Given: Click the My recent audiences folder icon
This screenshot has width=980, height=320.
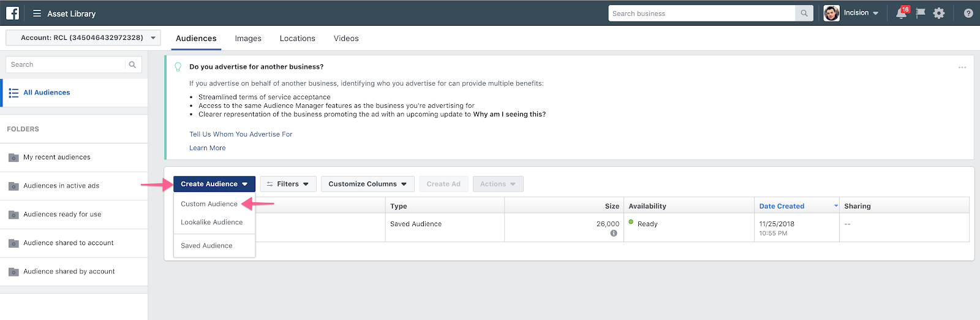Looking at the screenshot, I should click(13, 158).
